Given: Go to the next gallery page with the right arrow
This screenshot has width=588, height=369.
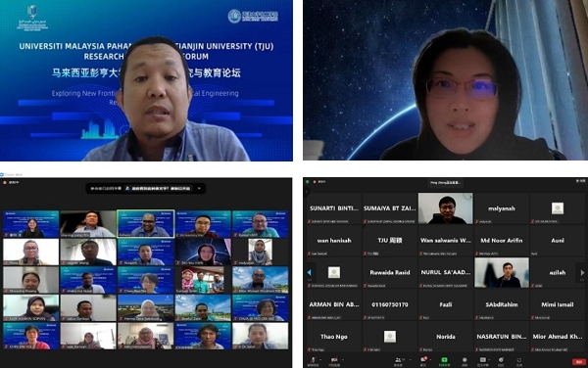Looking at the screenshot, I should pyautogui.click(x=582, y=273).
